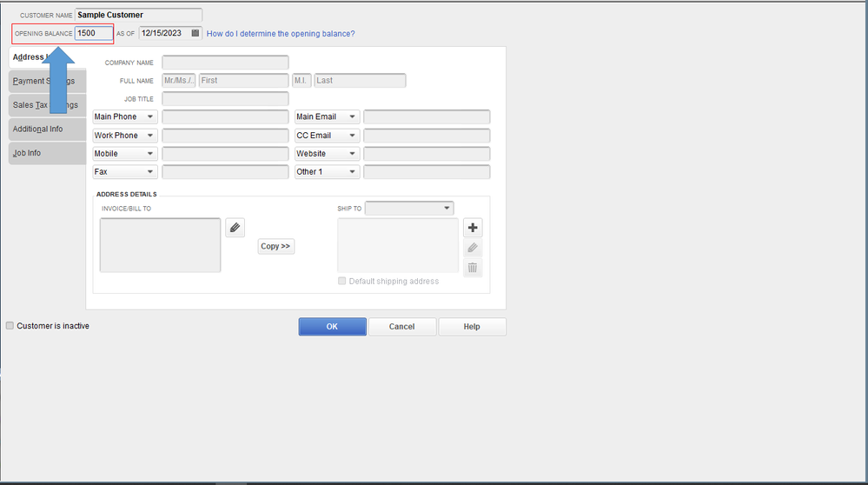Click the Main Email address field

[x=427, y=116]
